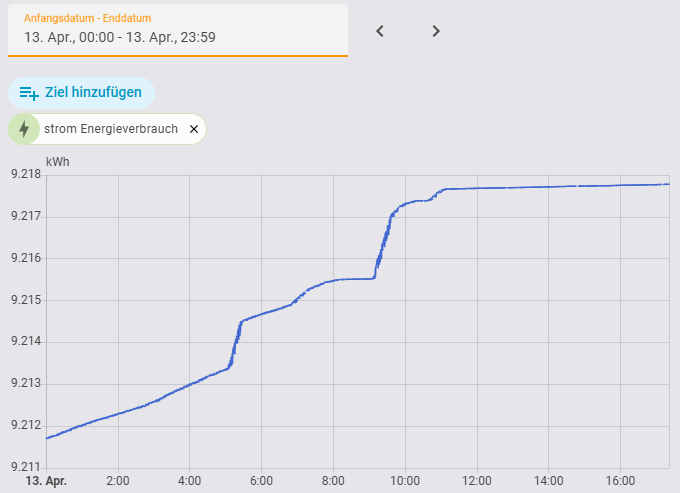Viewport: 680px width, 493px height.
Task: Click the '13. Apr.' x-axis date label
Action: pos(44,479)
